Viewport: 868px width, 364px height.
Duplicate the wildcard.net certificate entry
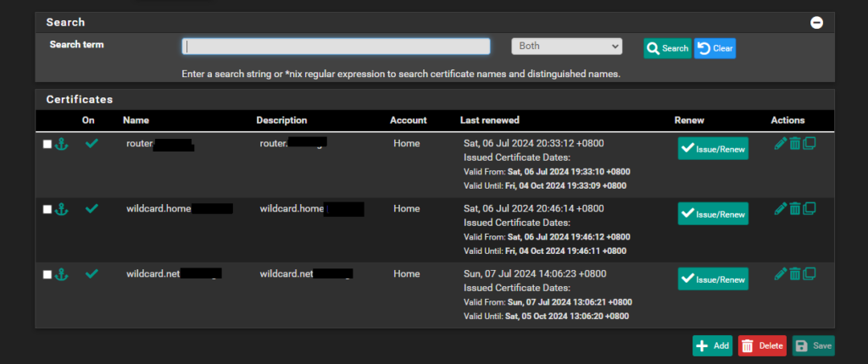[810, 273]
